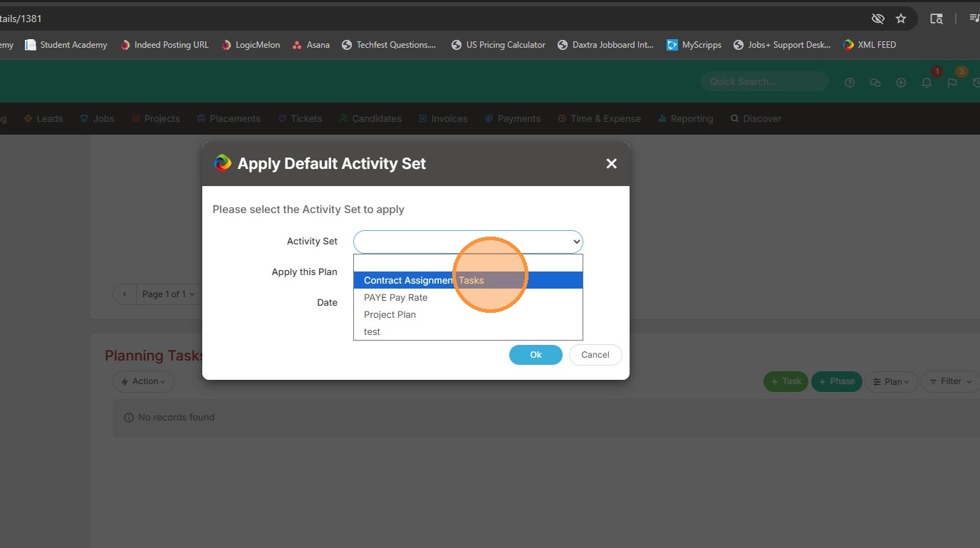The image size is (980, 548).
Task: Confirm with the Ok button
Action: tap(536, 355)
